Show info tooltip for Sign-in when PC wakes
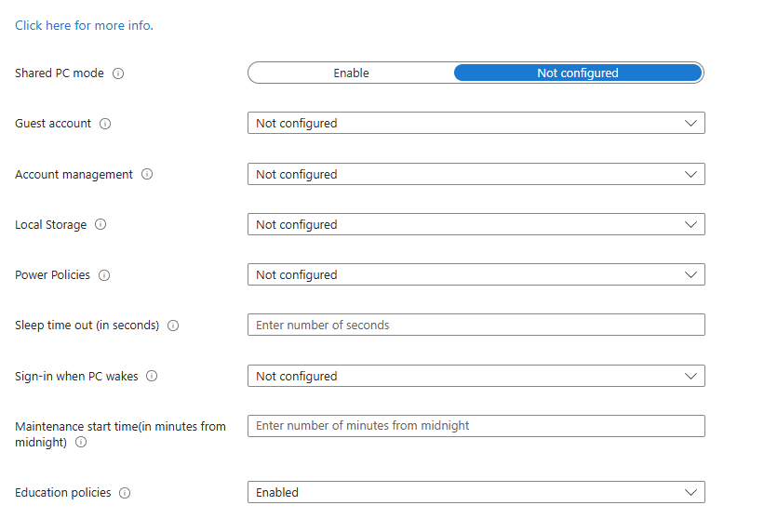The image size is (764, 532). point(152,376)
